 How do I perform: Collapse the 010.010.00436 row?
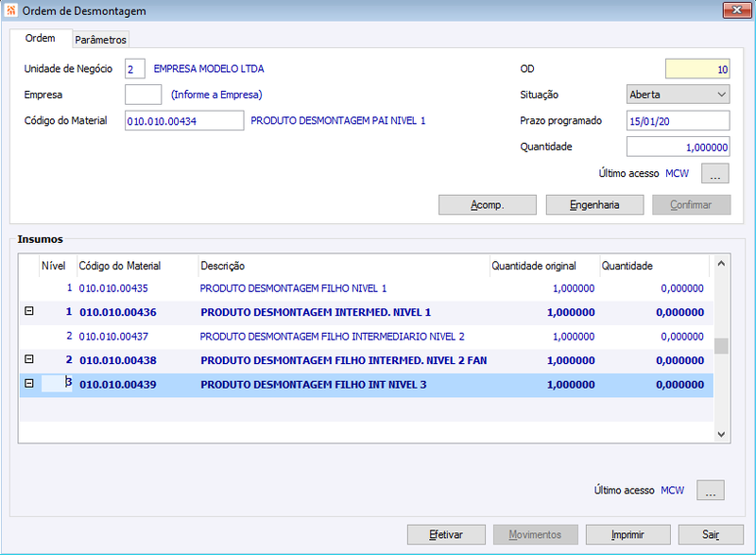[29, 311]
